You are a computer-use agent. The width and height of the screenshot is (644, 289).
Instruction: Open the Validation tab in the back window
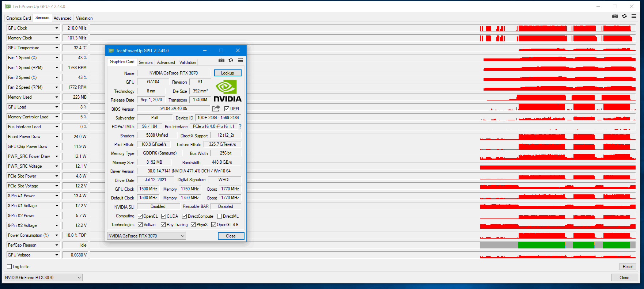tap(84, 18)
